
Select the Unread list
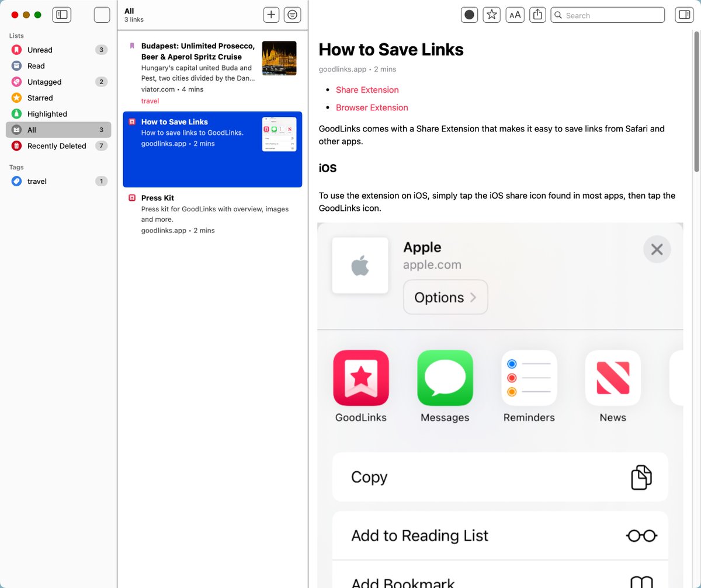(x=58, y=50)
